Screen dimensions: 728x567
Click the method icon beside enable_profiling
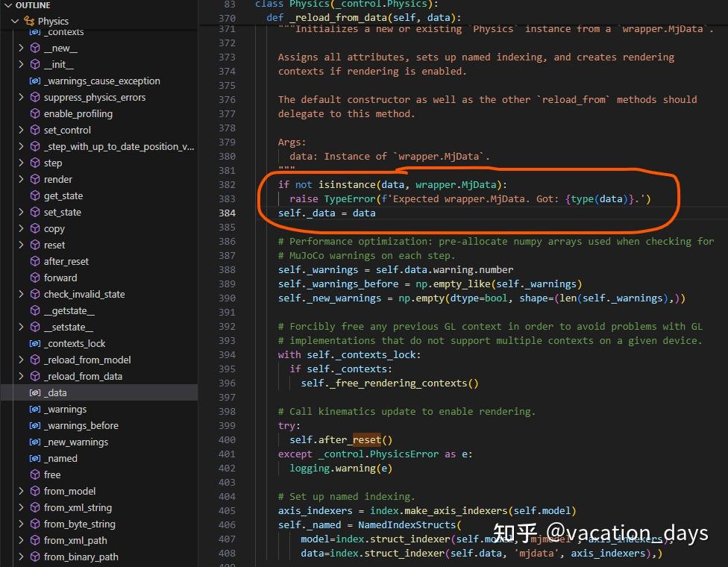point(36,113)
